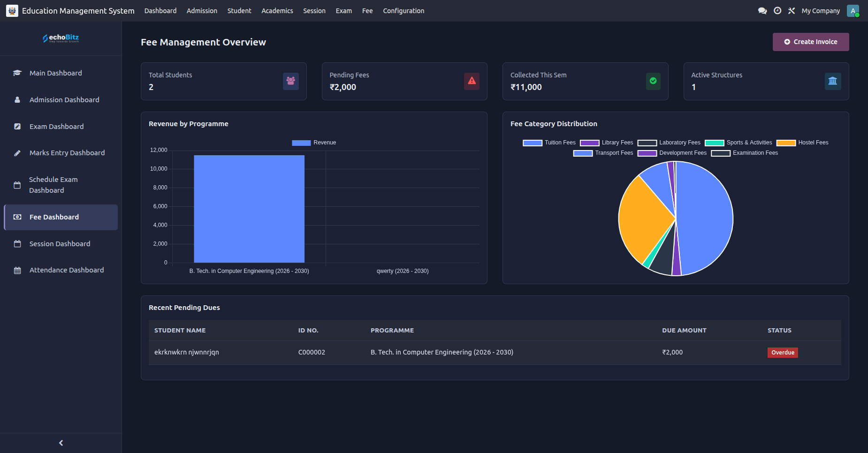868x453 pixels.
Task: Go to Main Dashboard in sidebar
Action: point(61,73)
